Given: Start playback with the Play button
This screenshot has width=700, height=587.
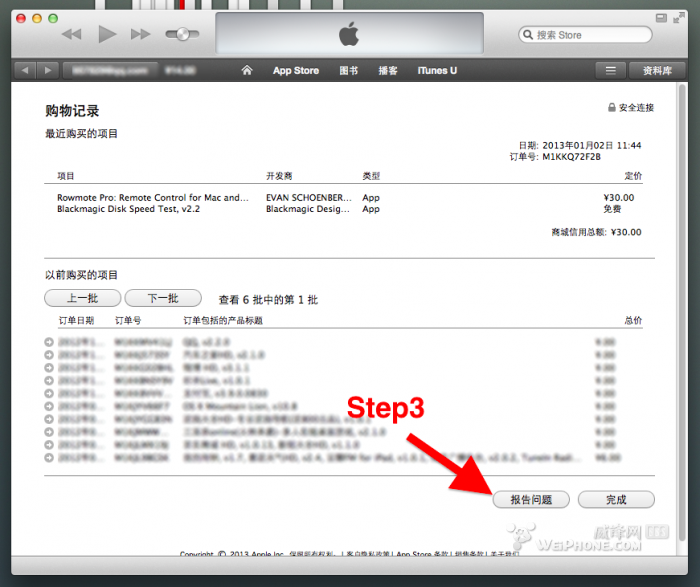Looking at the screenshot, I should click(107, 34).
